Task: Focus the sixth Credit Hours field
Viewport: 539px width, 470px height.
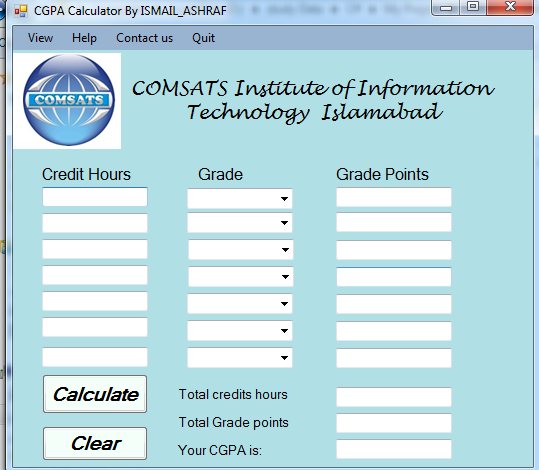Action: tap(95, 327)
